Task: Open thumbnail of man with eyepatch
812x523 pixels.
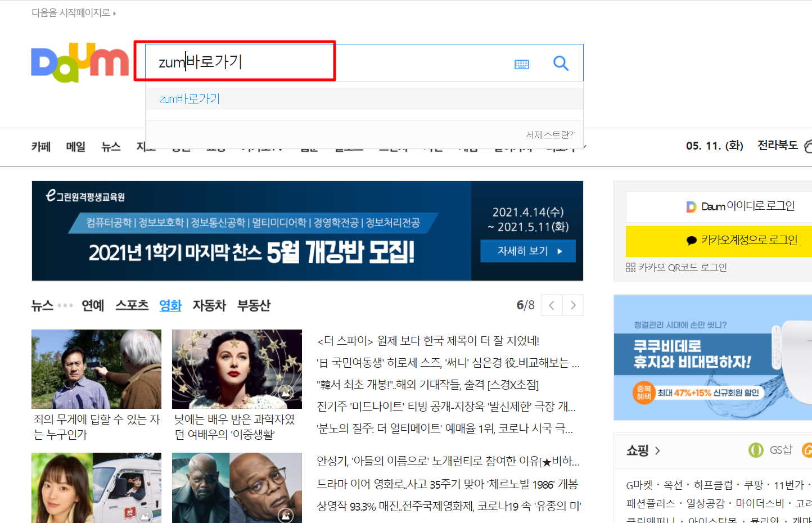Action: click(237, 488)
